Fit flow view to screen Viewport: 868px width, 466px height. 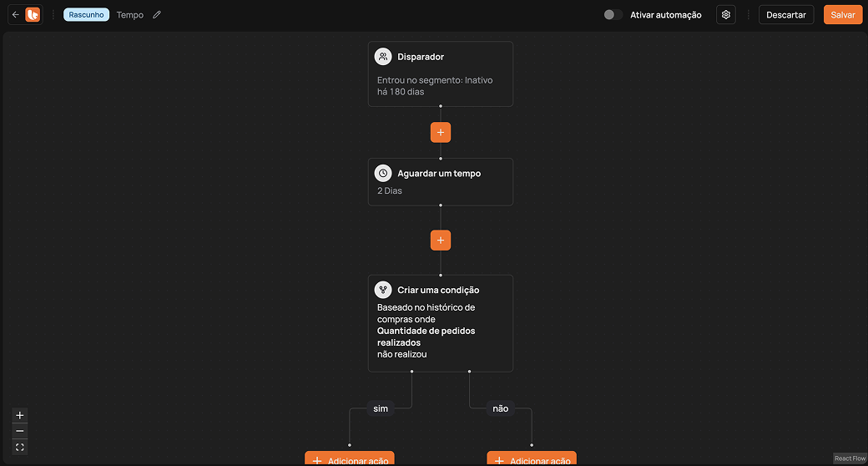tap(20, 448)
